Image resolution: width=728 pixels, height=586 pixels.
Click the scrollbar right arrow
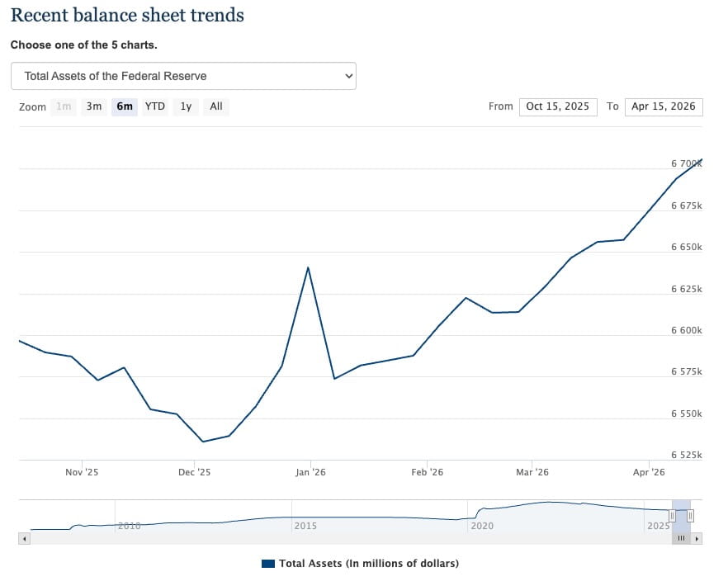pyautogui.click(x=697, y=538)
